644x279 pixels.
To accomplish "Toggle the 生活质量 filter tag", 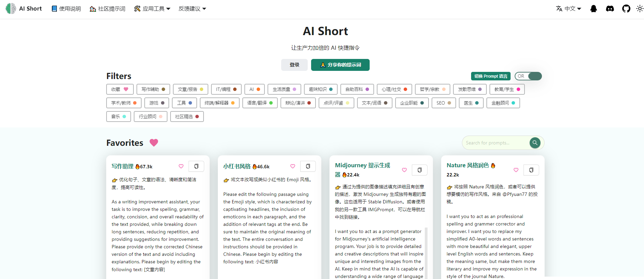I will pos(284,89).
